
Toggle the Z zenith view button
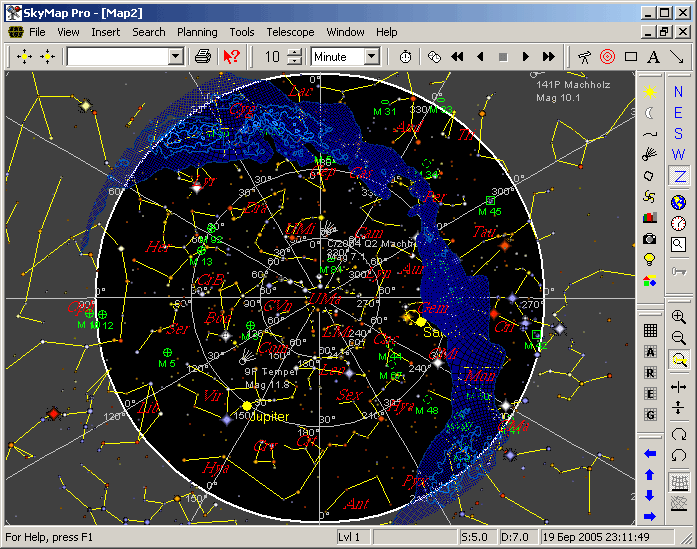tap(678, 176)
